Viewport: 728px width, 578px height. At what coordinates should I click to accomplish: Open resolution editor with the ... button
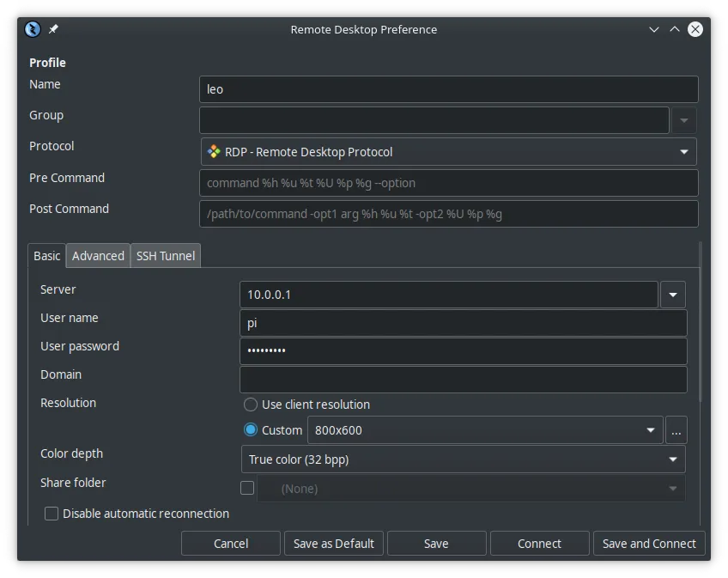pos(676,429)
